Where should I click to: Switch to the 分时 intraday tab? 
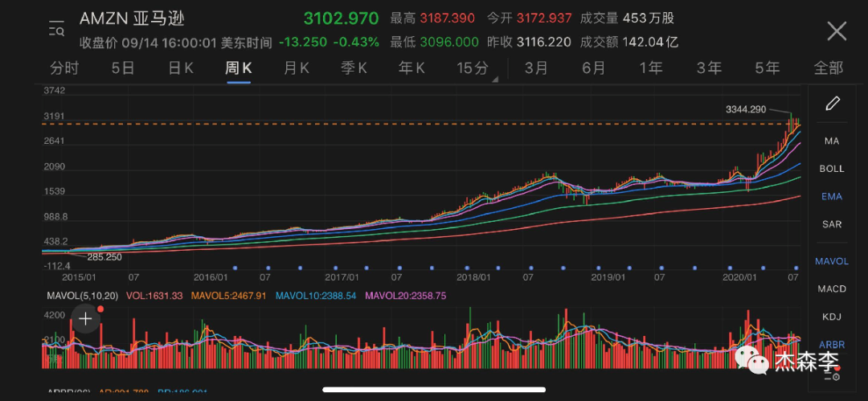tap(64, 68)
